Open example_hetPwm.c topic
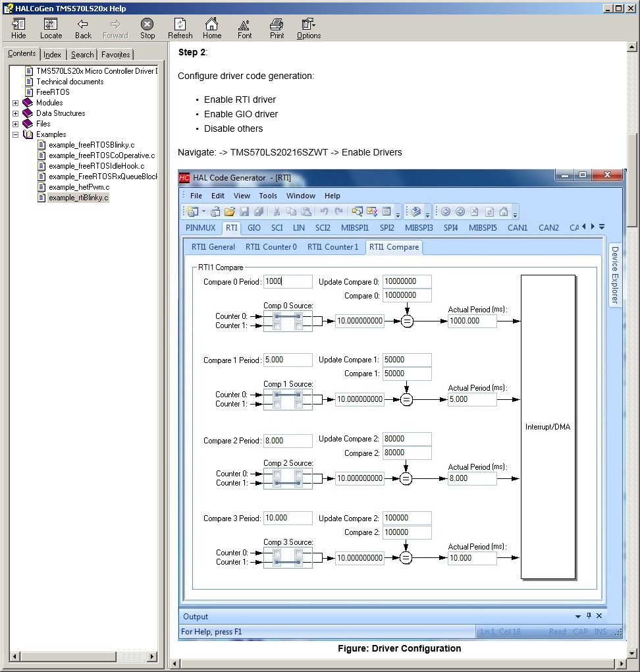 tap(79, 187)
